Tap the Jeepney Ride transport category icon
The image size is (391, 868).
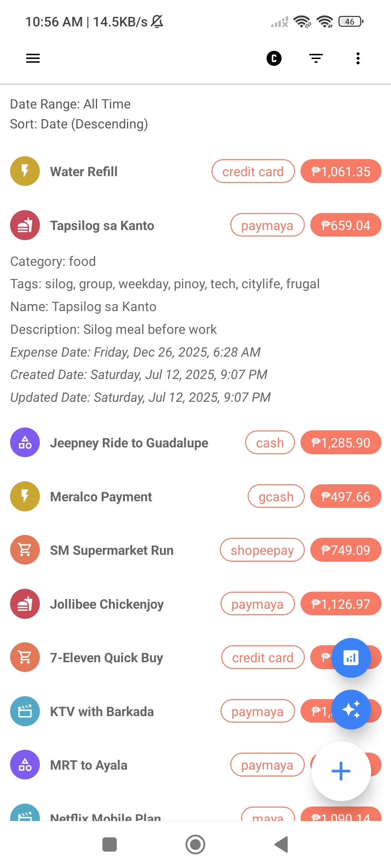[25, 442]
